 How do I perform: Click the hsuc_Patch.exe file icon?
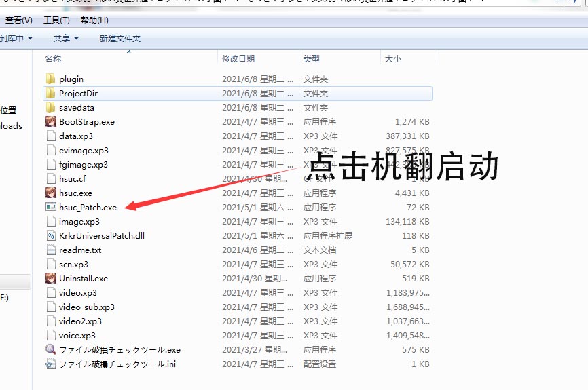point(51,208)
